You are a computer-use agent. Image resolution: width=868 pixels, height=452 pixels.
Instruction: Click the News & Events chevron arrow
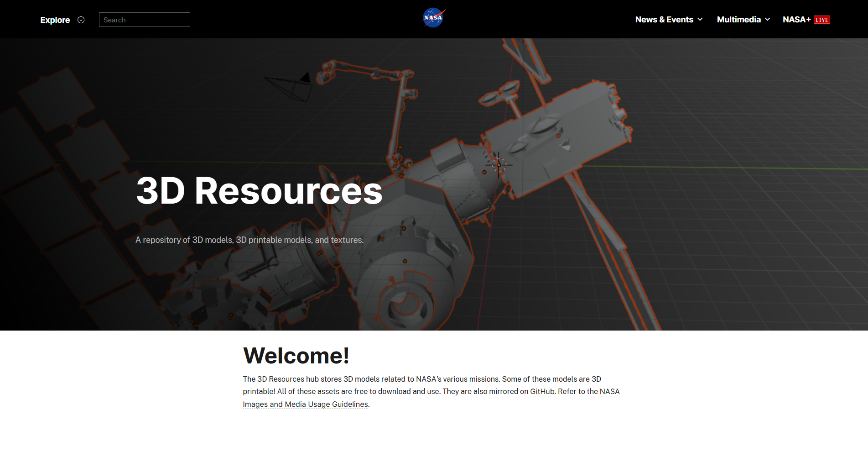[x=700, y=20]
